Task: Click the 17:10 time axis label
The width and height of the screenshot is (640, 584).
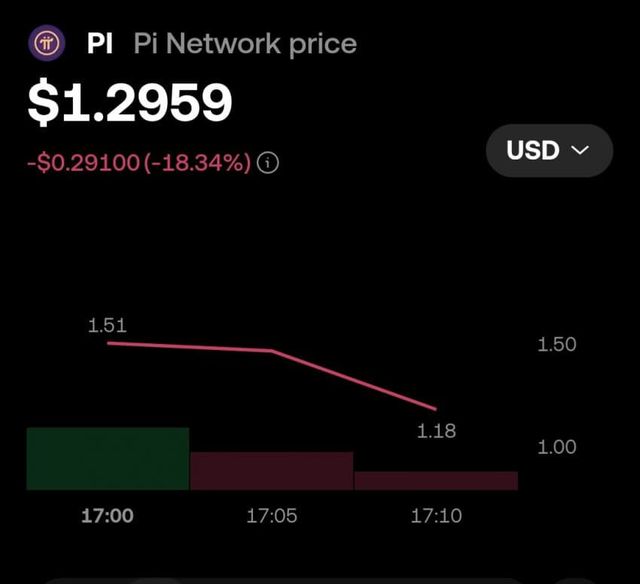Action: [x=436, y=516]
